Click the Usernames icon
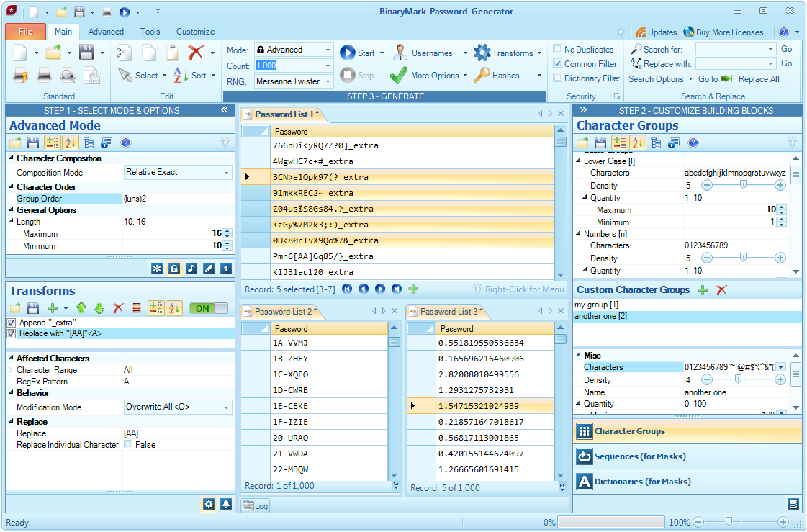Screen dimensions: 807x532 point(400,53)
